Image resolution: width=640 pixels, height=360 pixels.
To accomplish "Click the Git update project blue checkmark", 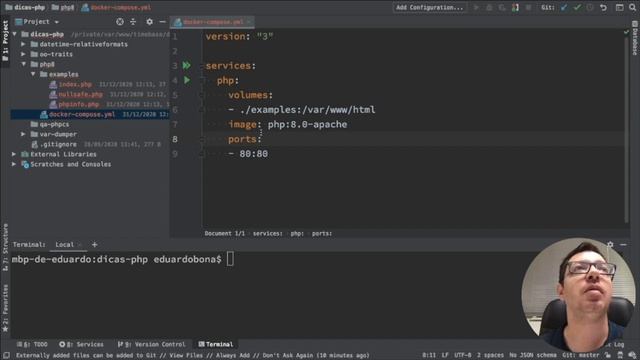I will pyautogui.click(x=564, y=7).
